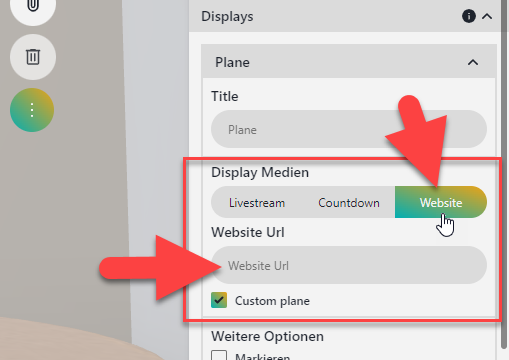Click the Displays info icon
This screenshot has height=360, width=509.
469,16
